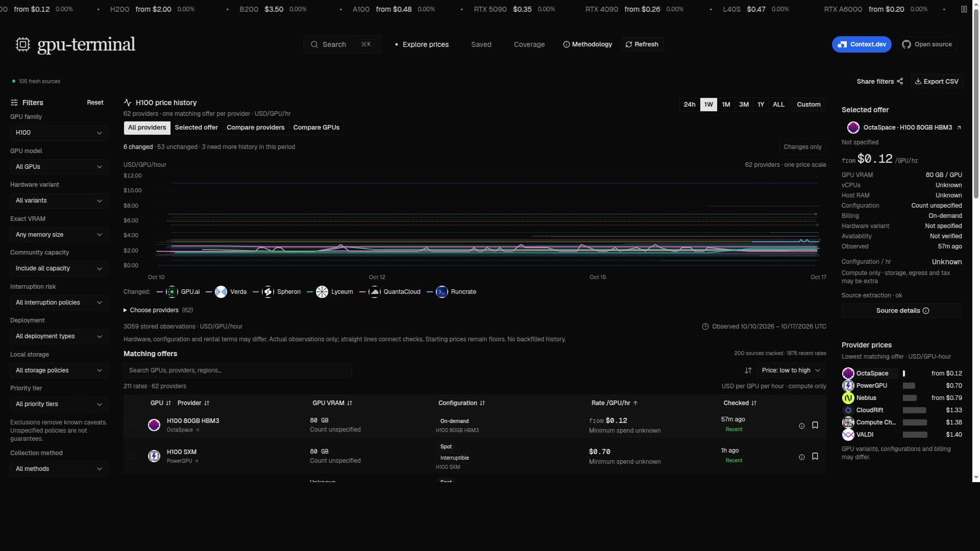Bookmark the PowerGPU H100 SXM offer
The image size is (980, 551).
tap(815, 456)
